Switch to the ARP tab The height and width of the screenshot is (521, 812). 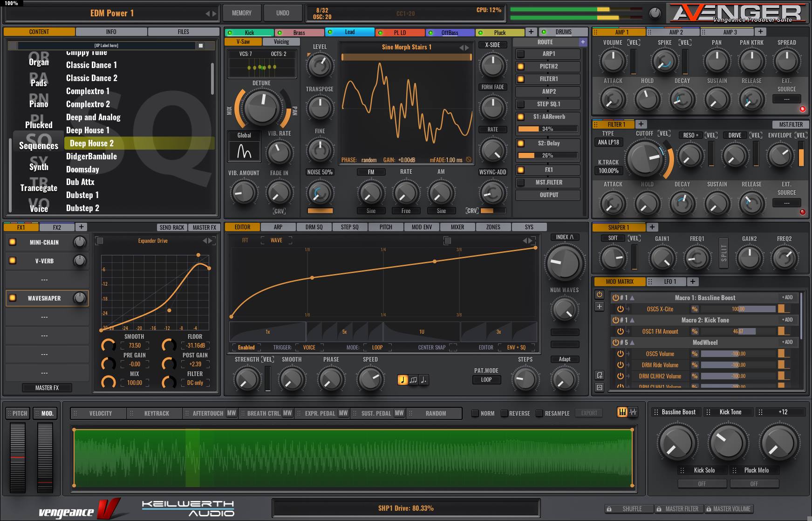tap(278, 227)
